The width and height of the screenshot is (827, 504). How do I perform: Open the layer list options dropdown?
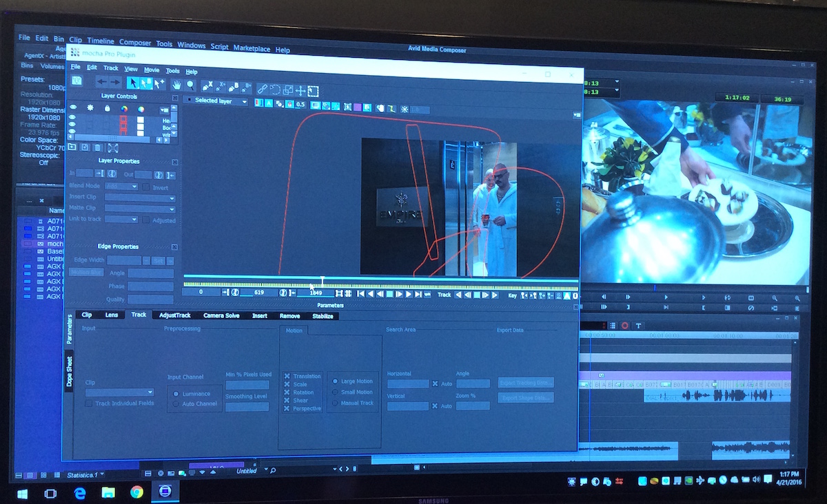pos(165,110)
